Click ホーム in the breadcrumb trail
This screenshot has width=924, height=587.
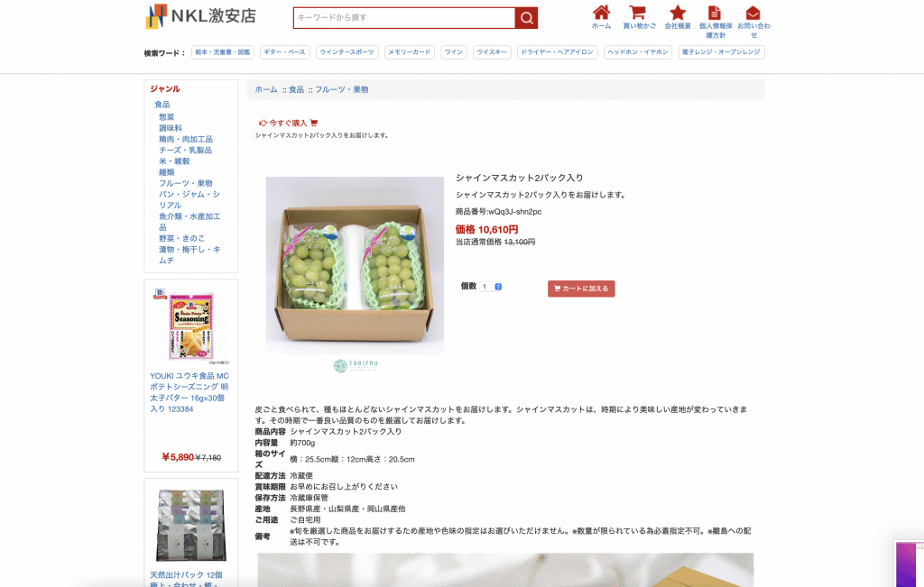[266, 89]
